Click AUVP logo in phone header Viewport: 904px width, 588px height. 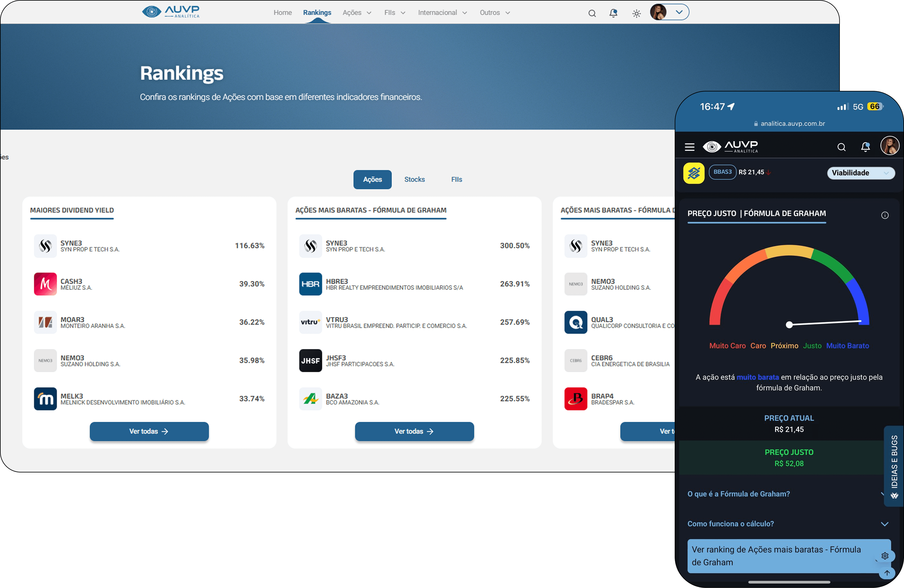(x=730, y=147)
